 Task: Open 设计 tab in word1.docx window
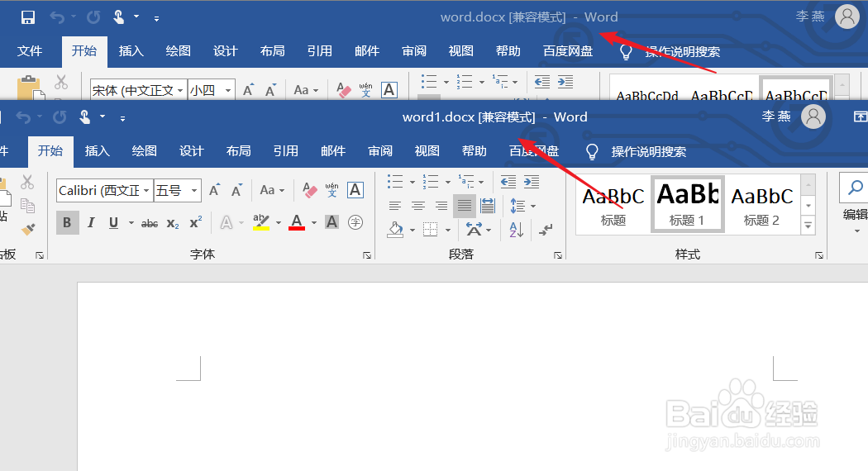pyautogui.click(x=192, y=151)
